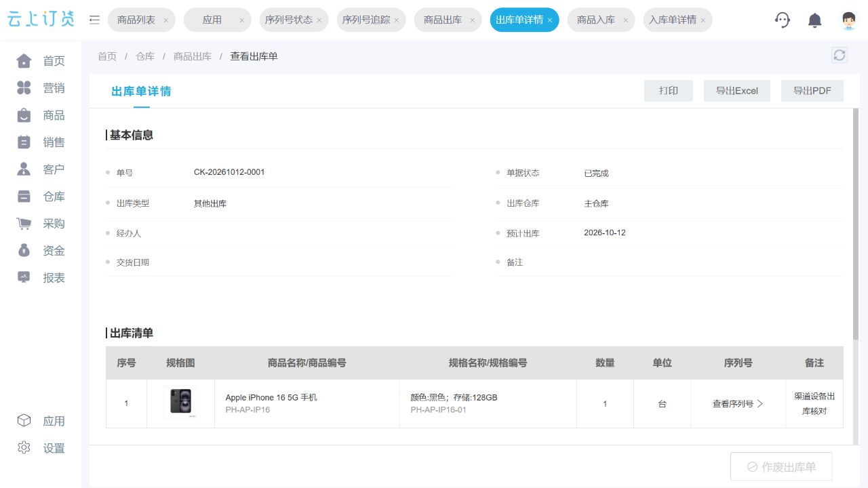Open the 资金 sidebar section
868x488 pixels.
coord(41,251)
